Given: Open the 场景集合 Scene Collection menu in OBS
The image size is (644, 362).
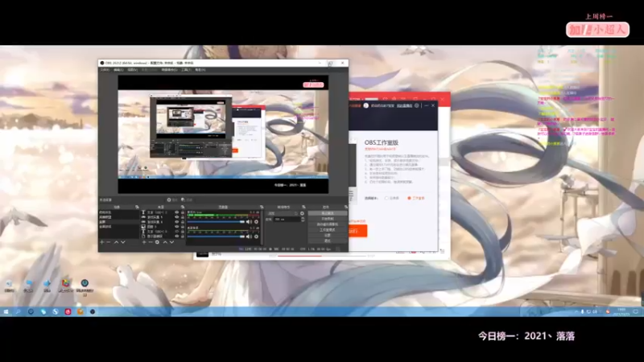Looking at the screenshot, I should [x=169, y=70].
